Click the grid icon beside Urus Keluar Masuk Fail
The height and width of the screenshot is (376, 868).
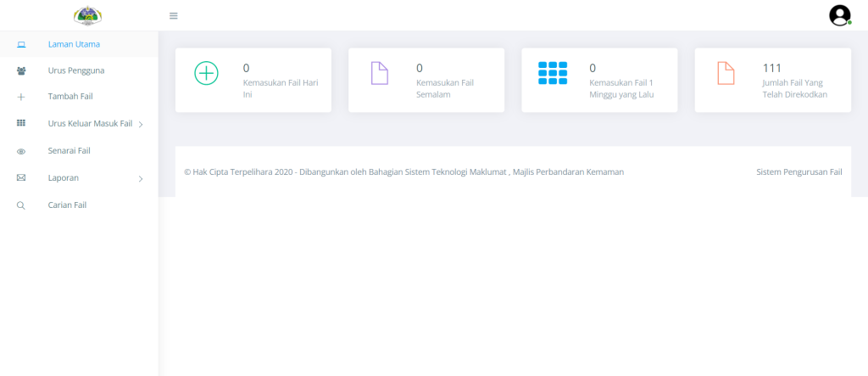[x=21, y=124]
